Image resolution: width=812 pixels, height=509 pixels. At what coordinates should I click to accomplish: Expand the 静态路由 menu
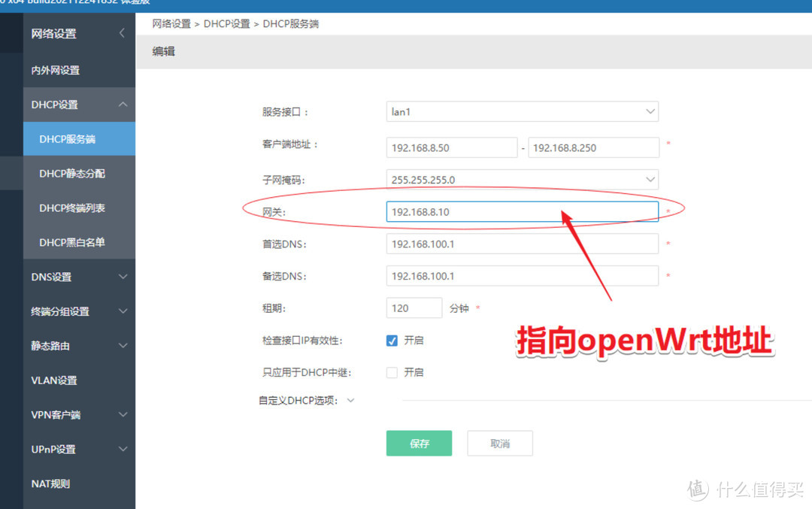pyautogui.click(x=71, y=346)
